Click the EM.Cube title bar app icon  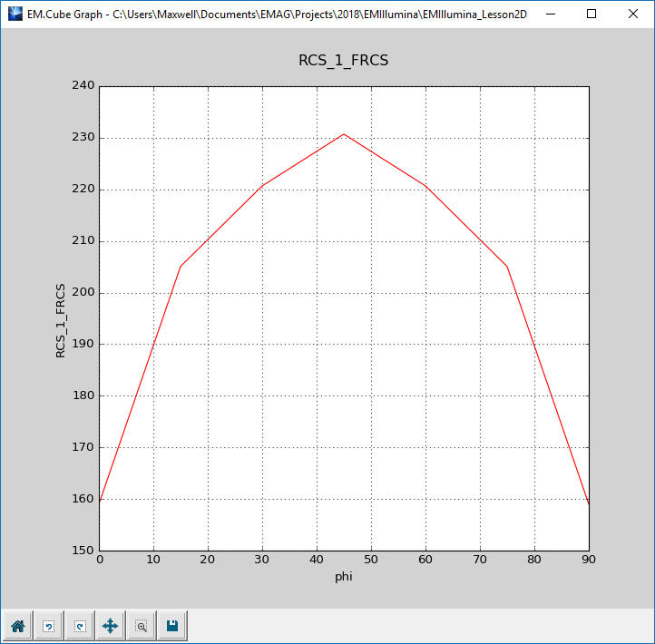15,15
